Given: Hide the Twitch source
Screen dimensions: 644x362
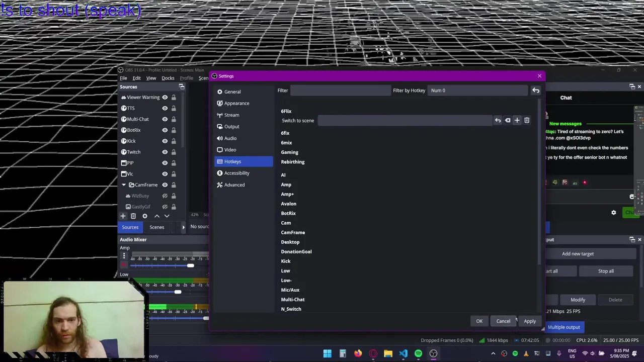Looking at the screenshot, I should pos(165,152).
